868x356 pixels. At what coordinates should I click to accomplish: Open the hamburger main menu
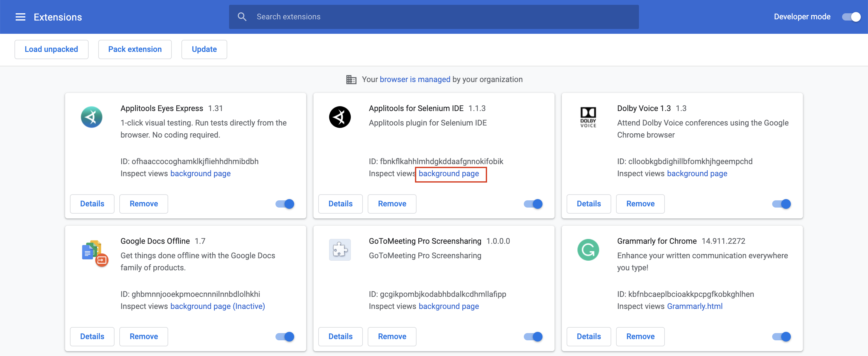pyautogui.click(x=20, y=17)
